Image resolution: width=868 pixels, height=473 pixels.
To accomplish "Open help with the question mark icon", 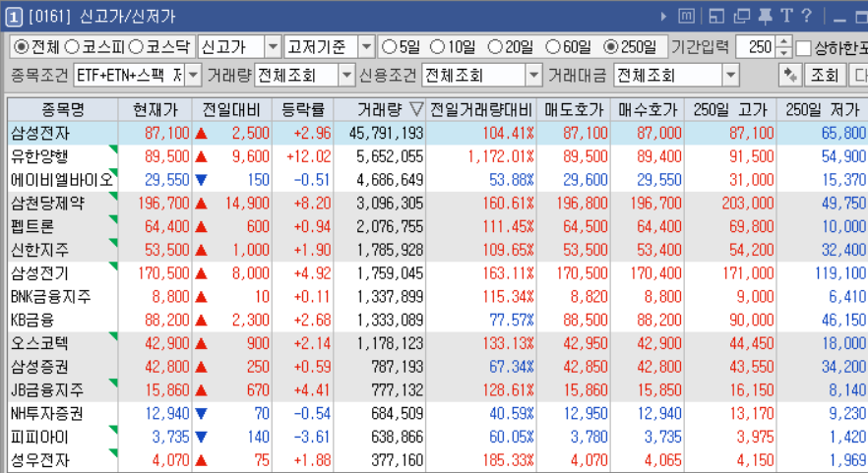I will [807, 16].
